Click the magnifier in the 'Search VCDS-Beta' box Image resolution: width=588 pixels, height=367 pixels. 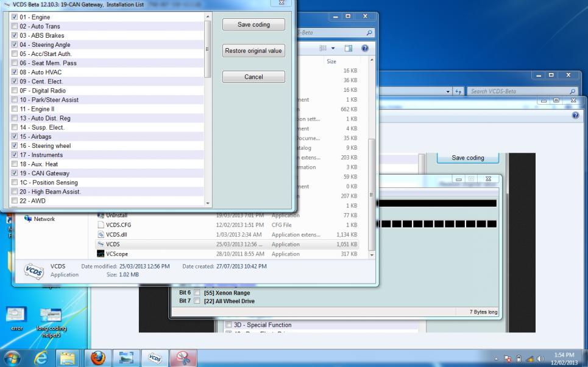pos(572,91)
